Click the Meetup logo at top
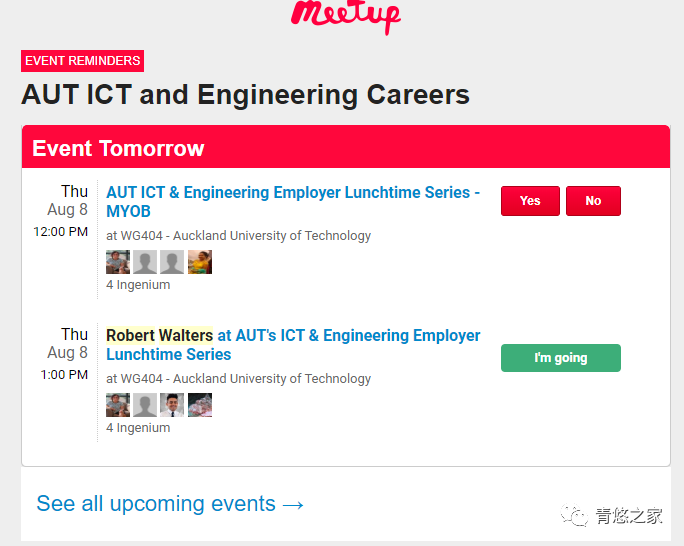 [x=345, y=15]
